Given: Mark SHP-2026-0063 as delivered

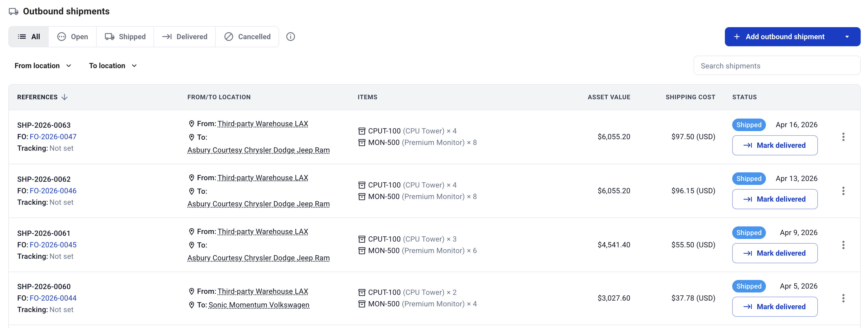Looking at the screenshot, I should point(775,145).
